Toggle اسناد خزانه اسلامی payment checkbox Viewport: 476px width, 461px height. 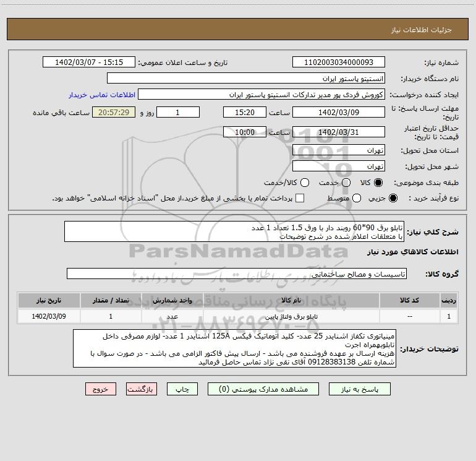(300, 198)
